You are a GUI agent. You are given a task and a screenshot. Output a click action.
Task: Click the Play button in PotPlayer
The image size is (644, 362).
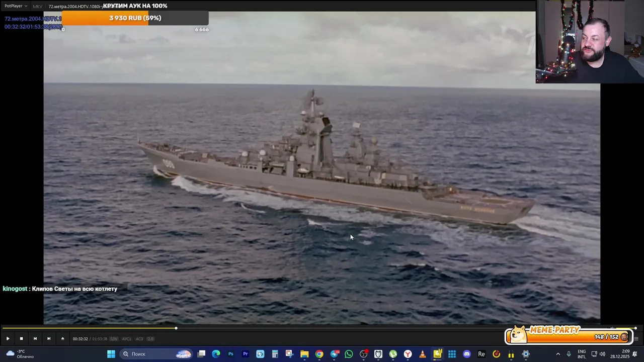click(8, 338)
